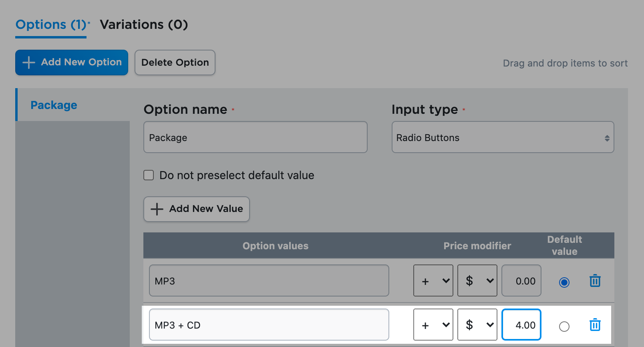644x347 pixels.
Task: Click the Option name field containing Package
Action: click(256, 137)
